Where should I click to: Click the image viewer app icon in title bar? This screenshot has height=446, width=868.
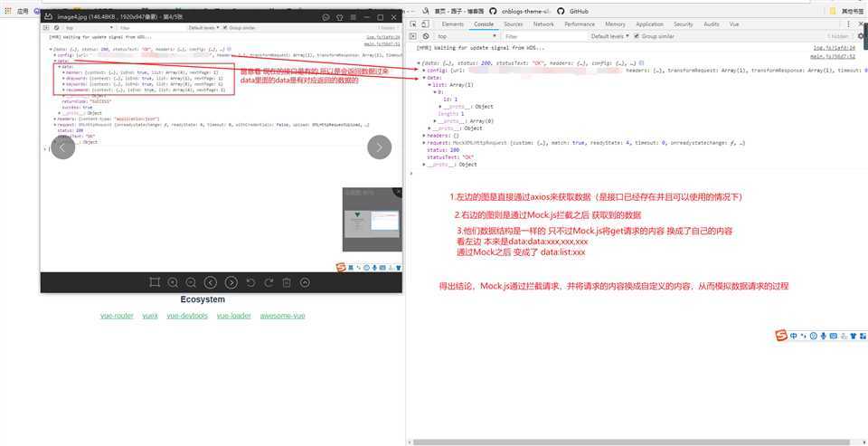(48, 17)
